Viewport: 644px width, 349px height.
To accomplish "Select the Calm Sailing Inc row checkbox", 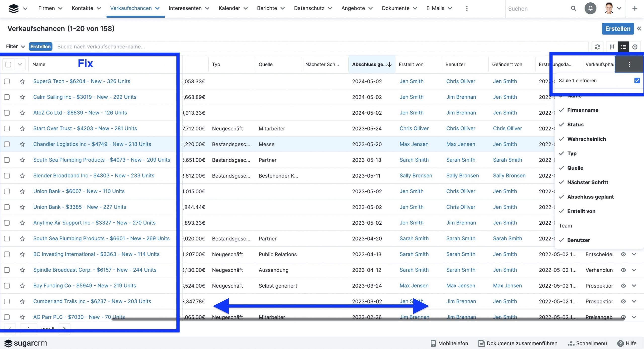I will click(x=7, y=97).
